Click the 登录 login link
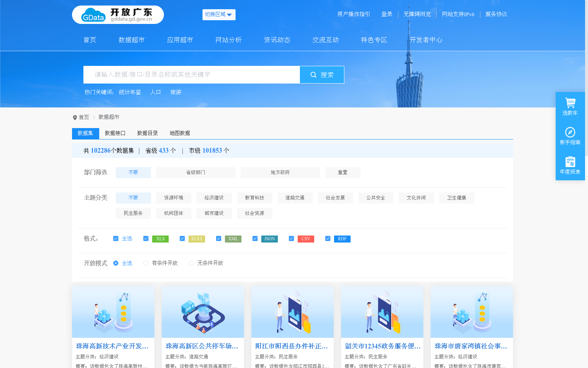Screen dimensions: 588x368 pyautogui.click(x=387, y=14)
